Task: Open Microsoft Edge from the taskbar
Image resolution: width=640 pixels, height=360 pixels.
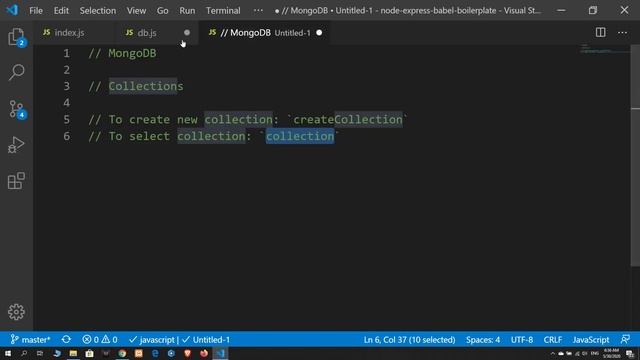Action: coord(155,353)
